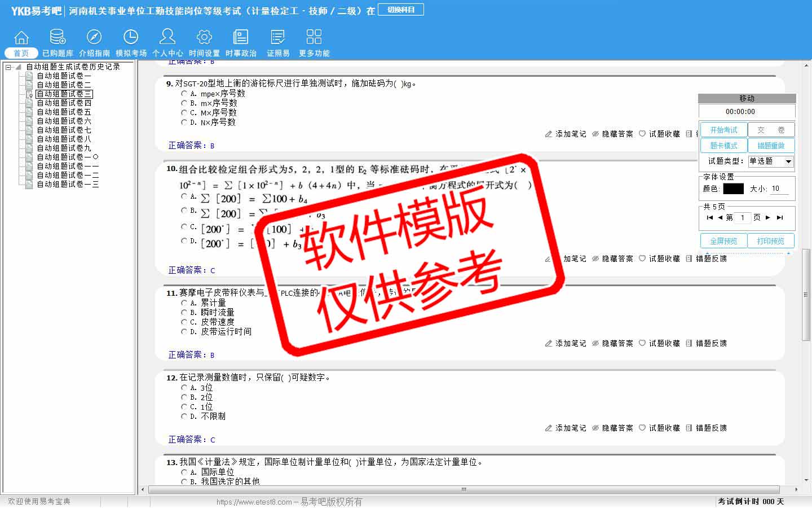
Task: Click pencil icon for question 9 notes
Action: tap(549, 134)
